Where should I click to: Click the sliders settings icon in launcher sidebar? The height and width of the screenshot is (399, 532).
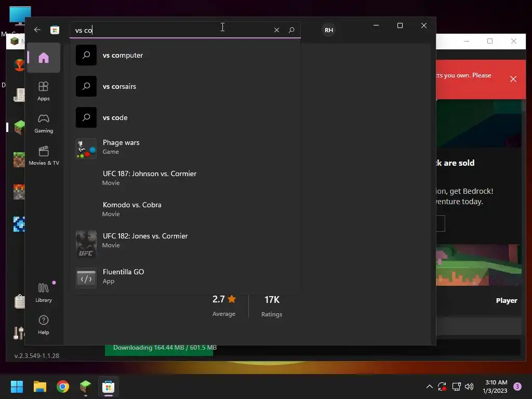(x=19, y=333)
